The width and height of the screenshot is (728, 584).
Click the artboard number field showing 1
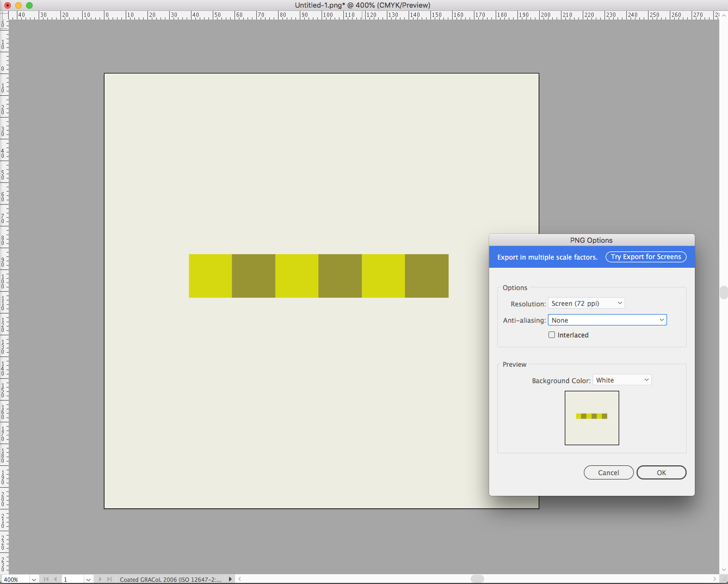[x=73, y=579]
